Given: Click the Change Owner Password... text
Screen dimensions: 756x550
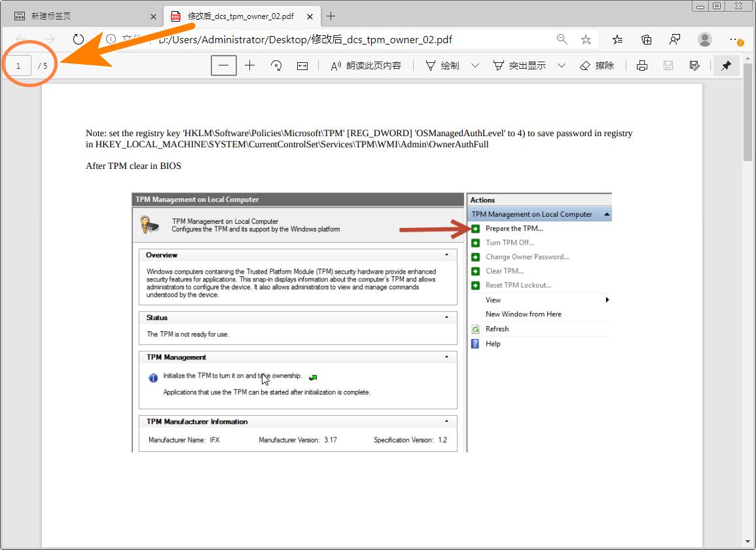Looking at the screenshot, I should [527, 257].
